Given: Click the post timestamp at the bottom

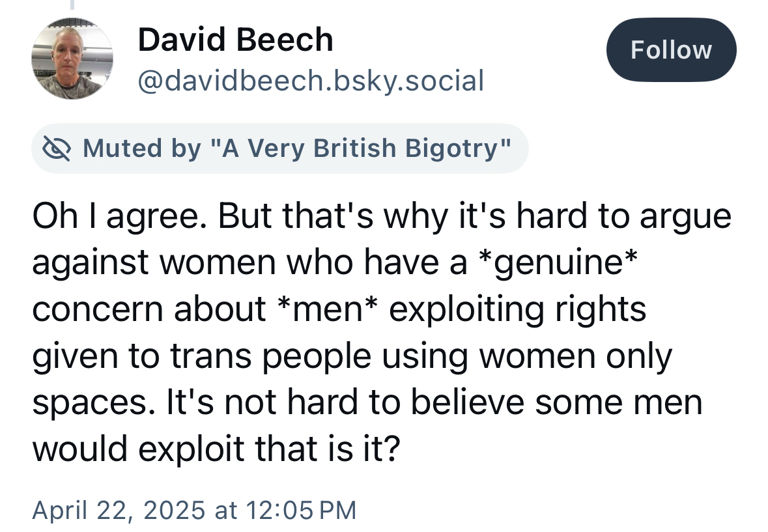Looking at the screenshot, I should [x=194, y=509].
